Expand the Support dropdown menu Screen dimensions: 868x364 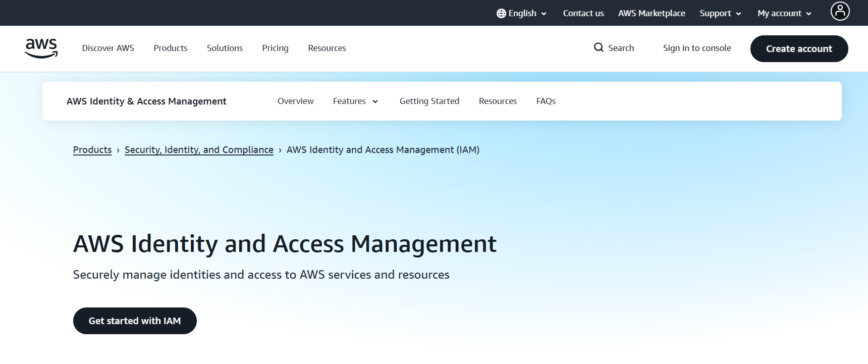pyautogui.click(x=720, y=13)
